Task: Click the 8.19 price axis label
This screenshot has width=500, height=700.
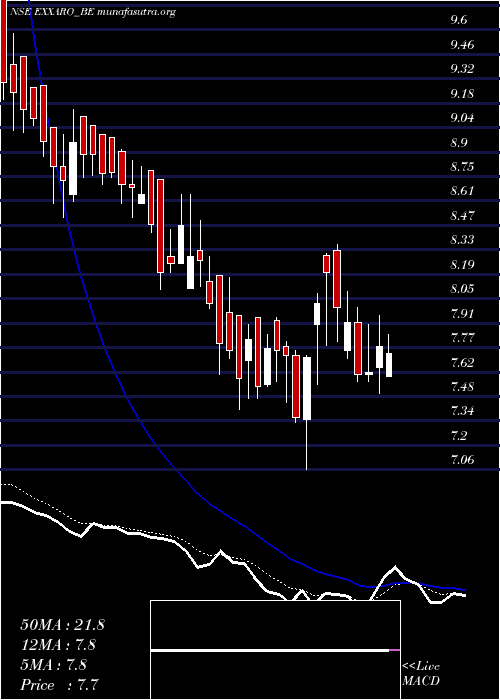Action: 462,264
